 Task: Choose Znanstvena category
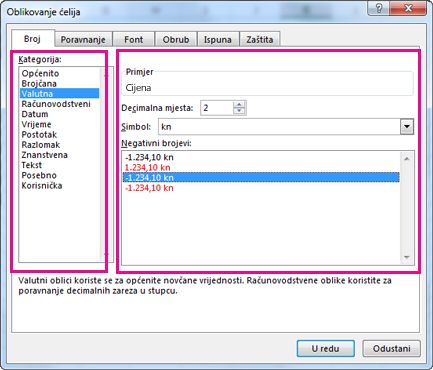[x=59, y=155]
